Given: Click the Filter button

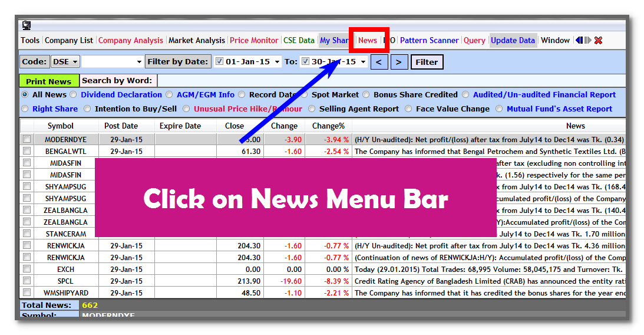Looking at the screenshot, I should (427, 62).
